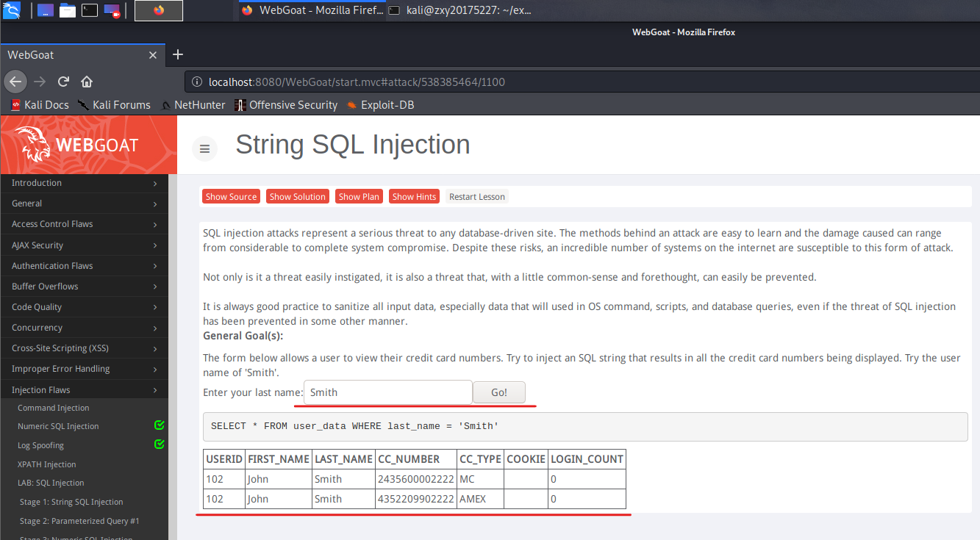Select the WebGoat browser tab
The width and height of the screenshot is (980, 540).
point(74,55)
